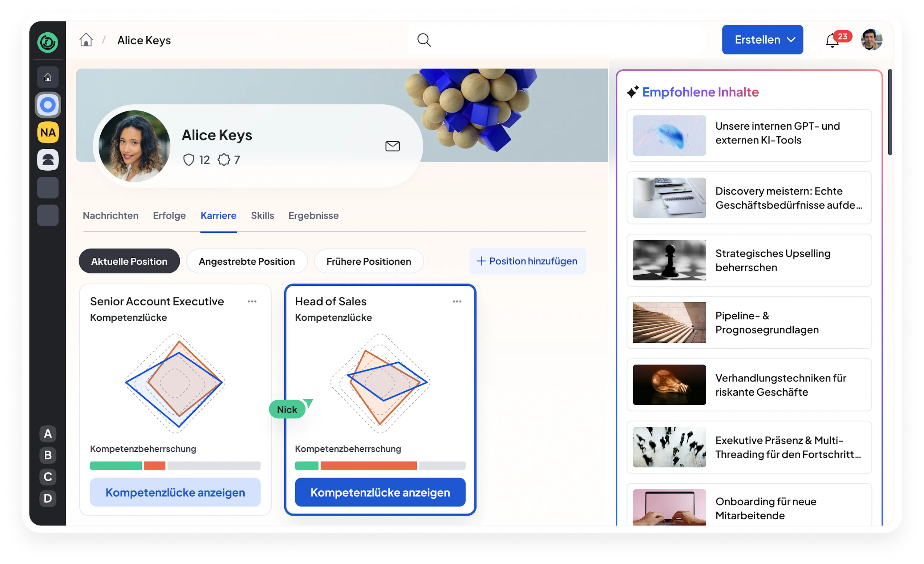924x564 pixels.
Task: Switch to Angestrebte Position pill
Action: click(x=247, y=261)
